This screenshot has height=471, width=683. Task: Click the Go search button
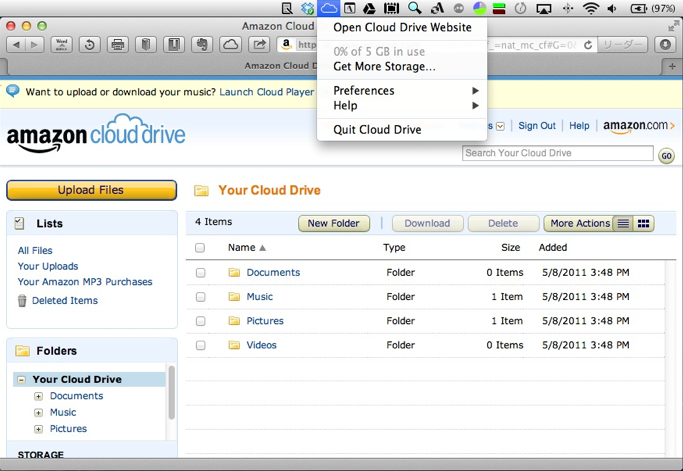point(666,156)
